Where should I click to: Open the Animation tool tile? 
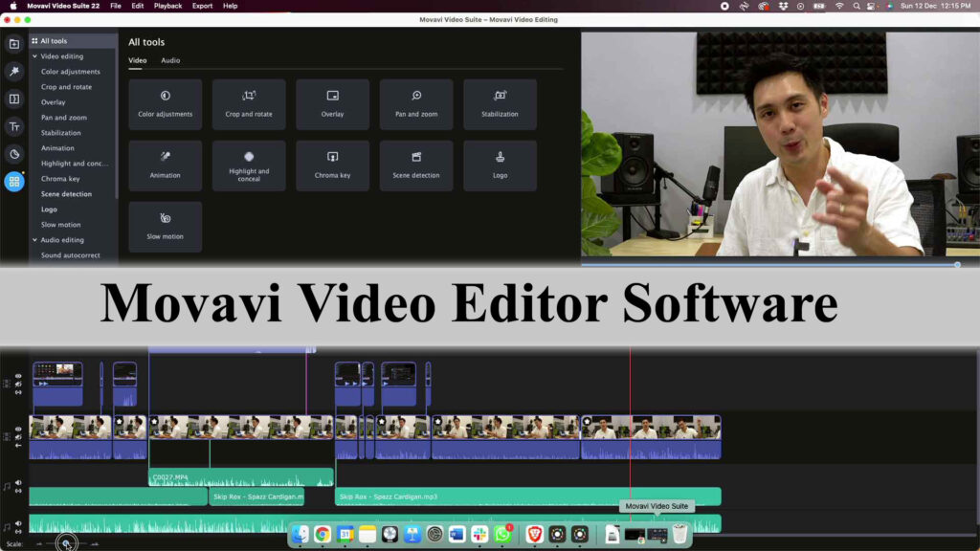pyautogui.click(x=165, y=165)
